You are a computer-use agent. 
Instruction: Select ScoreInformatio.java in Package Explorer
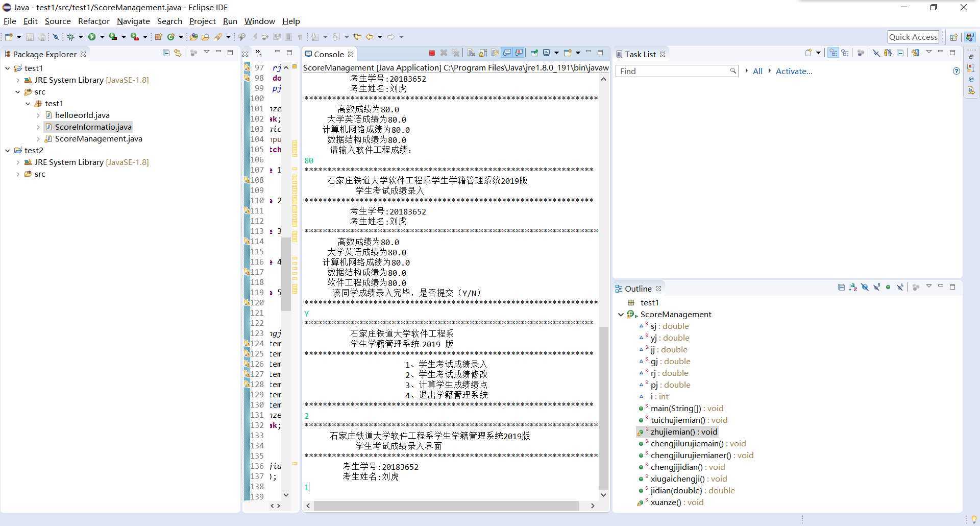[x=93, y=127]
